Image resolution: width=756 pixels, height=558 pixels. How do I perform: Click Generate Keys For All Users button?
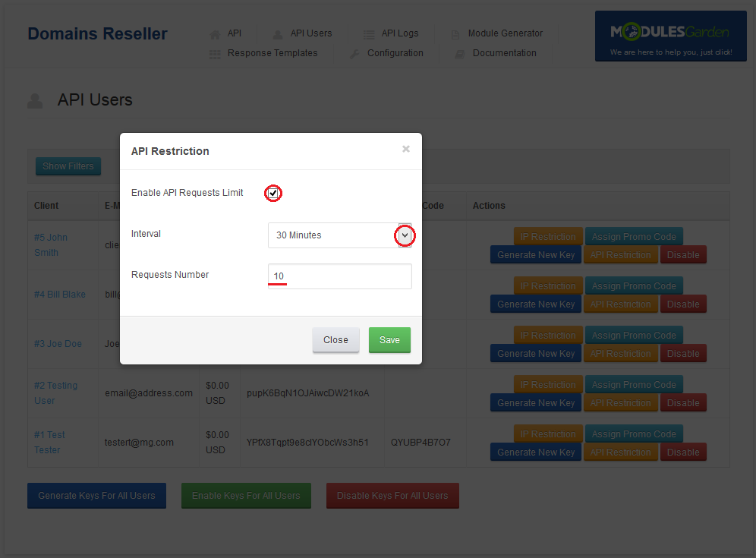[96, 496]
